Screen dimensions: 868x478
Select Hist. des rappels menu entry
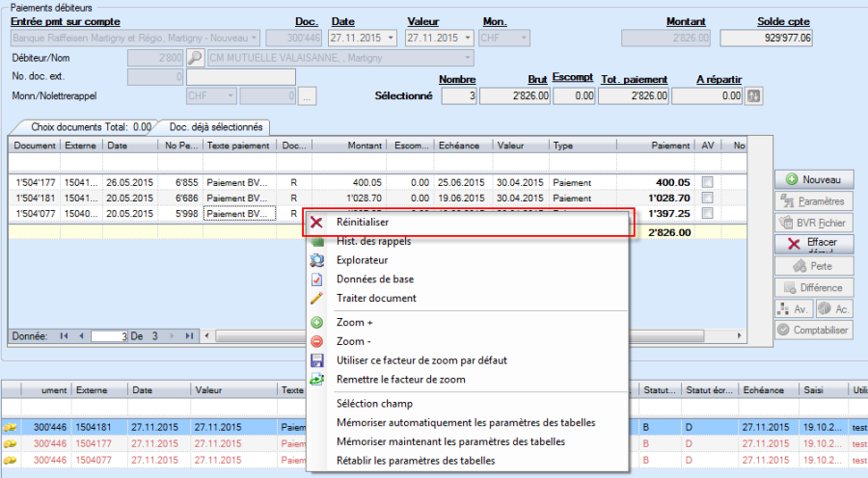(366, 241)
